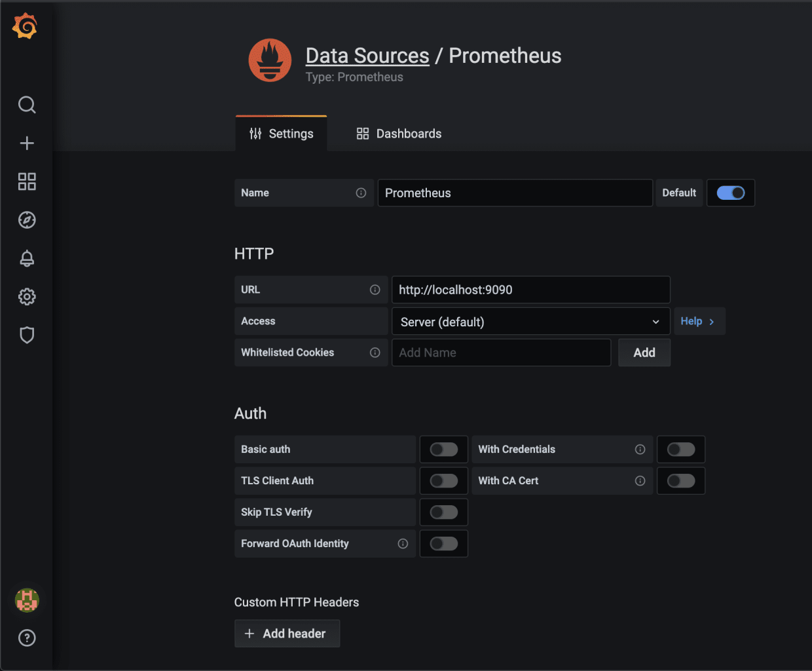Click the info icon beside Forward OAuth Identity
The image size is (812, 671).
(403, 544)
